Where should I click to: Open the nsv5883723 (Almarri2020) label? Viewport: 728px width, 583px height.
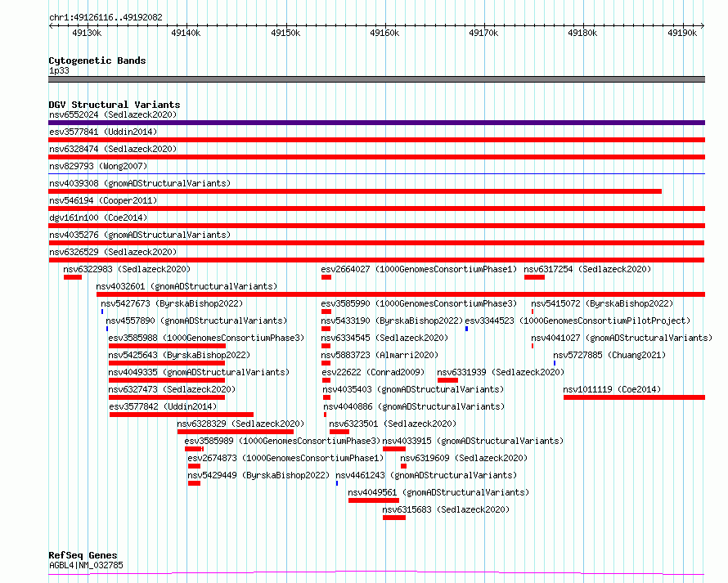[x=380, y=355]
